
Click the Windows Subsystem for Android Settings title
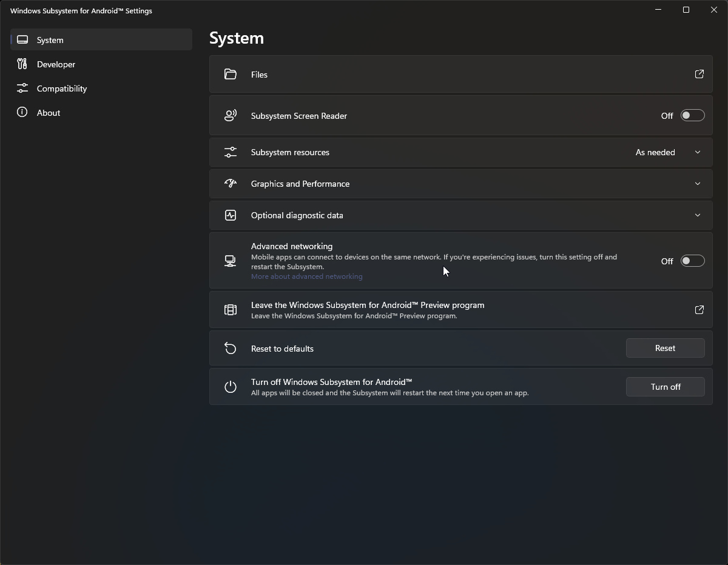point(81,11)
